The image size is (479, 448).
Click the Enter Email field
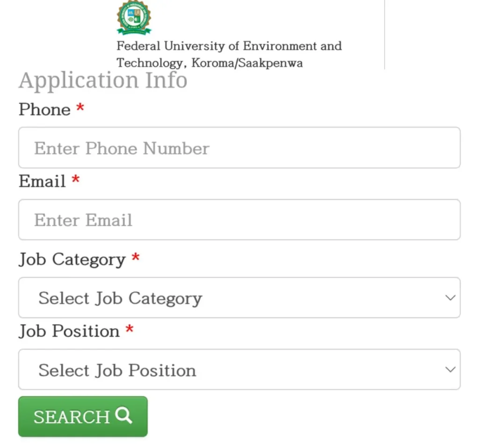click(239, 220)
